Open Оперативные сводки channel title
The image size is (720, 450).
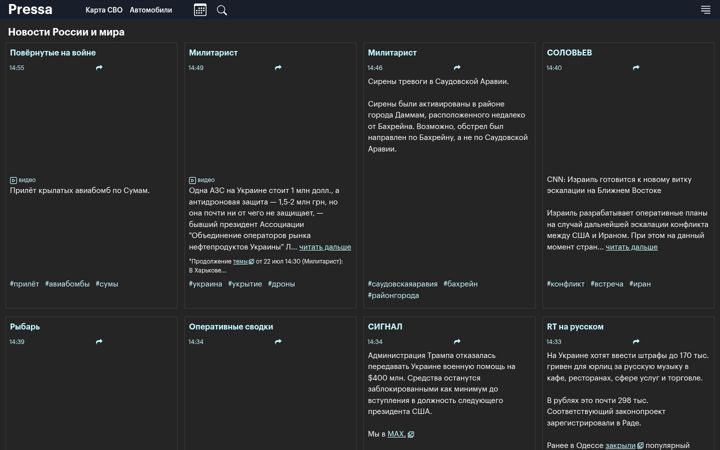[x=231, y=327]
